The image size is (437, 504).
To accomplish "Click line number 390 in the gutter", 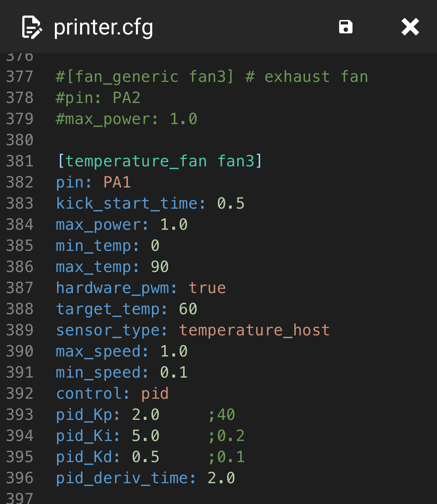I will pos(20,351).
